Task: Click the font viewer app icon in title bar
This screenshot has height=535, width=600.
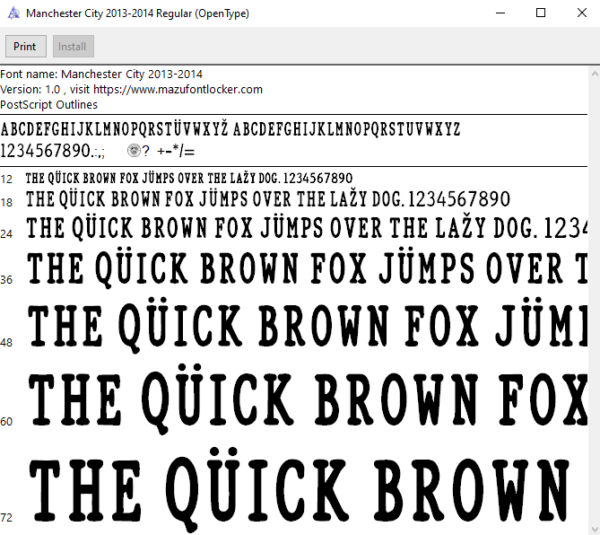Action: tap(14, 13)
